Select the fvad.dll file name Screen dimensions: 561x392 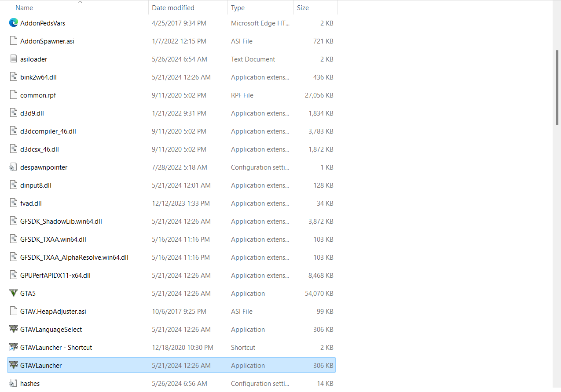click(x=31, y=203)
